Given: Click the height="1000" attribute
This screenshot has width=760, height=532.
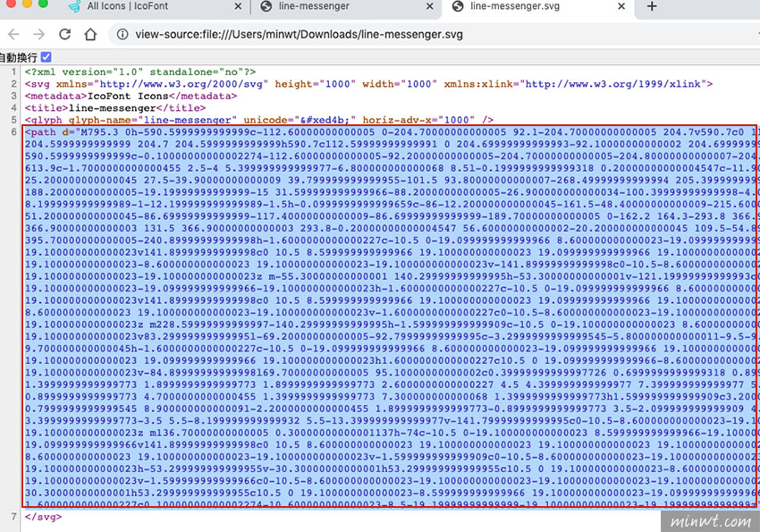Looking at the screenshot, I should coord(316,84).
